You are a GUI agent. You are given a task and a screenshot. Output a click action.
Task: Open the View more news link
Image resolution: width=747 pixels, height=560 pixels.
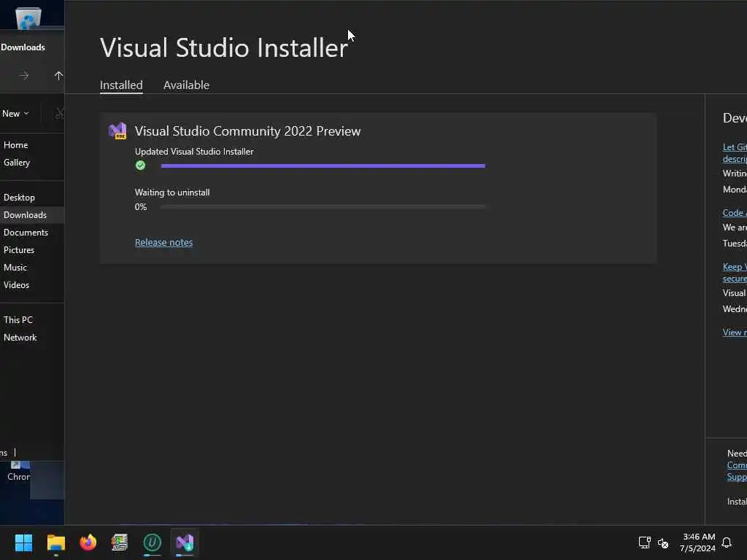coord(735,332)
